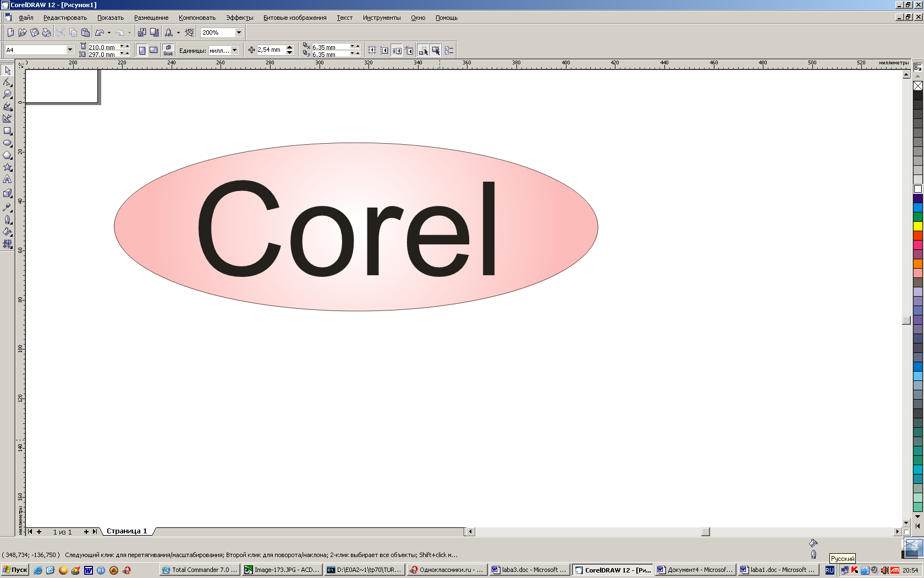Select the Pick (arrow) tool
The height and width of the screenshot is (578, 924).
[x=8, y=70]
